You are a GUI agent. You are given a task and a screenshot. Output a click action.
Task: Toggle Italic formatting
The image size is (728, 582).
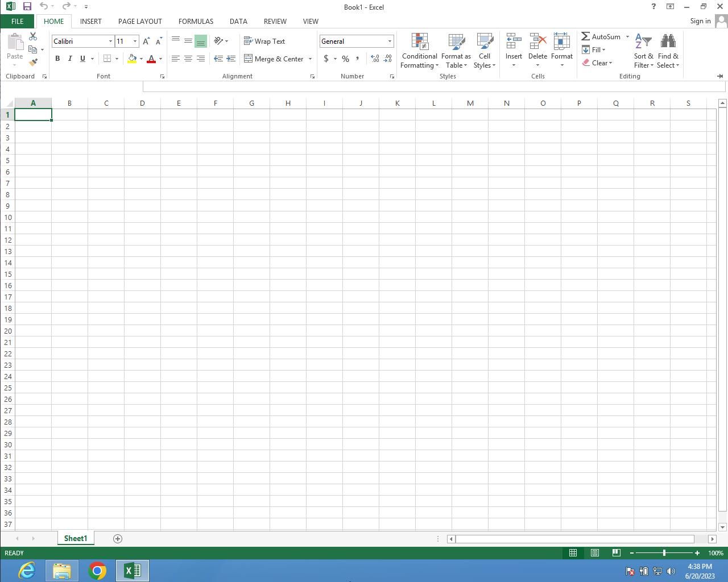coord(70,59)
